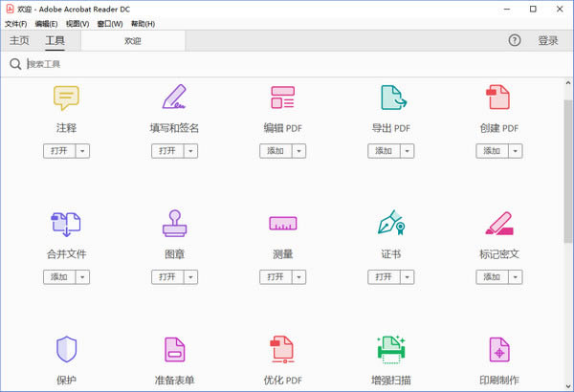Click the vertical scrollbar thumb

coord(568,170)
